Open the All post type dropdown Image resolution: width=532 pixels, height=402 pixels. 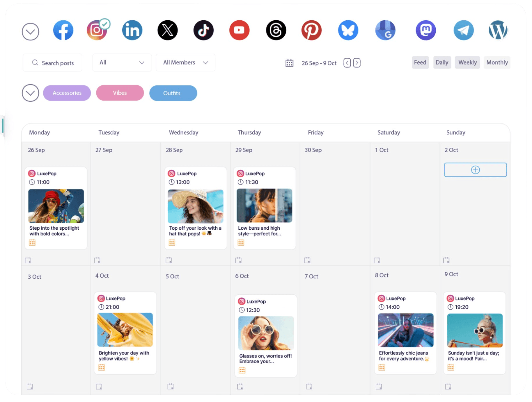point(122,62)
